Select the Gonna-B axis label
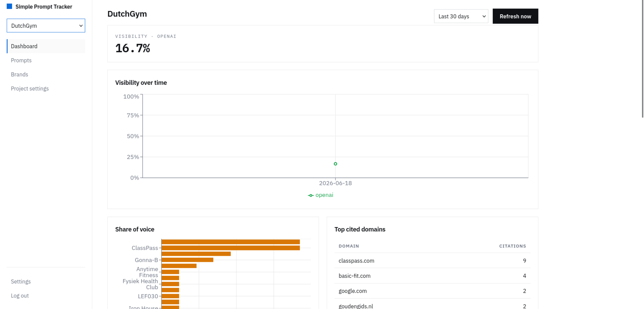 click(x=146, y=260)
